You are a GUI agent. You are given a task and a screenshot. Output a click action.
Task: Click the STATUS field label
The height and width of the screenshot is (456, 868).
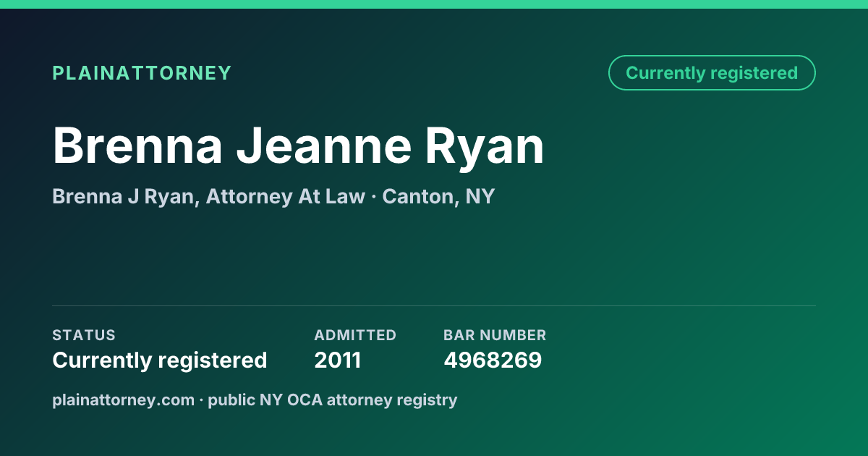84,335
